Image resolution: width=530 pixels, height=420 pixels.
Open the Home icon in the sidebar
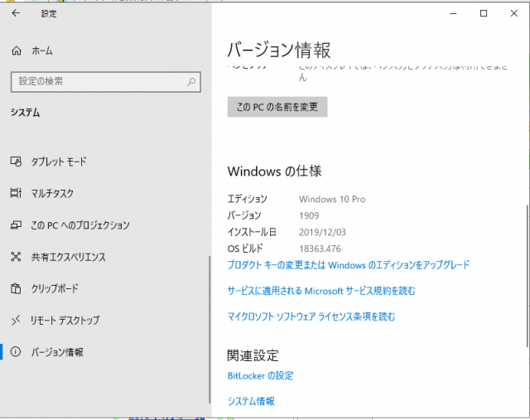17,51
